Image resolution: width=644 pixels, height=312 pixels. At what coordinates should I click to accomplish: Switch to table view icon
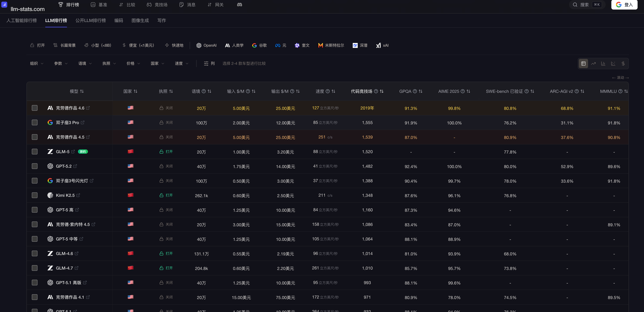(x=583, y=64)
